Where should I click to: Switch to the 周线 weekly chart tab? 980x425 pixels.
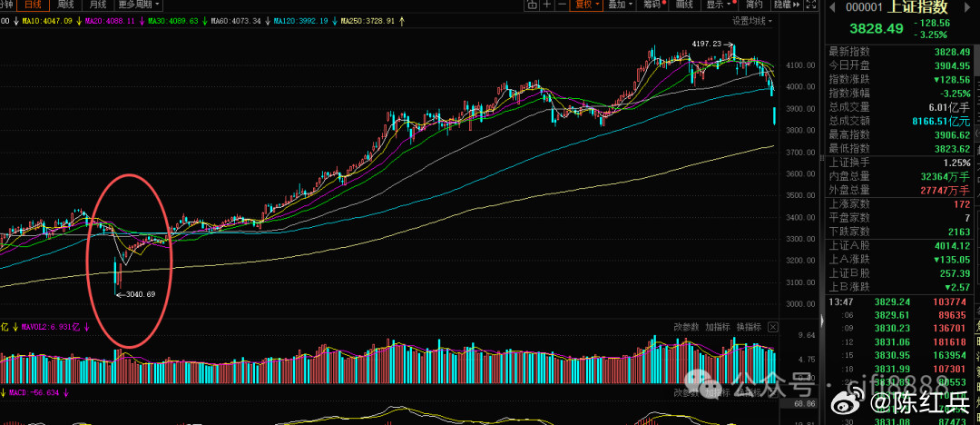(x=65, y=5)
